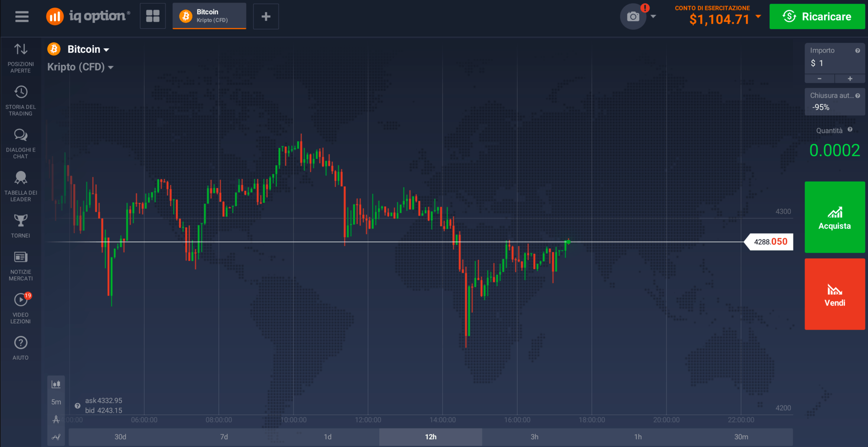Open Posizioni Aperte sidebar panel
Image resolution: width=868 pixels, height=447 pixels.
click(x=21, y=58)
